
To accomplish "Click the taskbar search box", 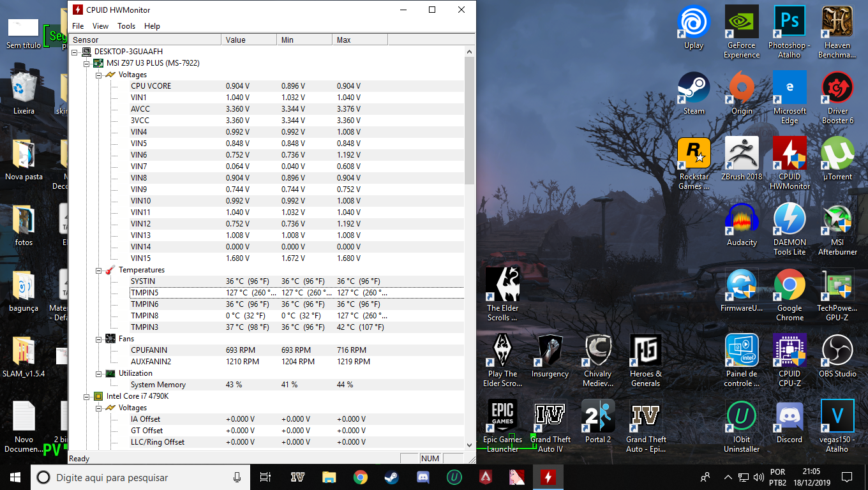I will pyautogui.click(x=140, y=477).
